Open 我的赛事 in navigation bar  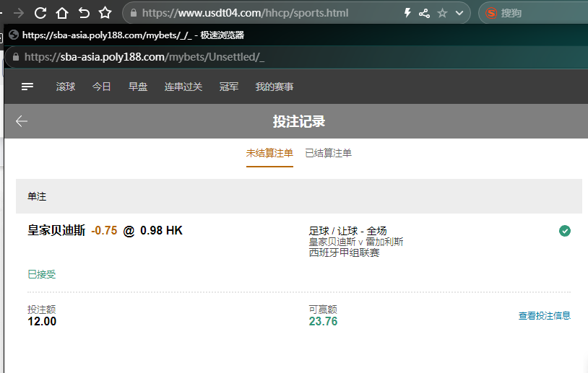(x=274, y=87)
